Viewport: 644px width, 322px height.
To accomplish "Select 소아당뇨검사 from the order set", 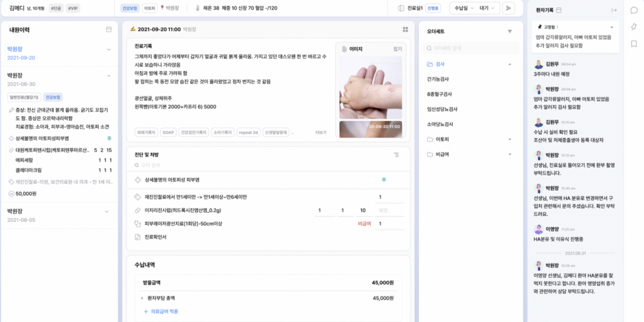I will pos(440,124).
